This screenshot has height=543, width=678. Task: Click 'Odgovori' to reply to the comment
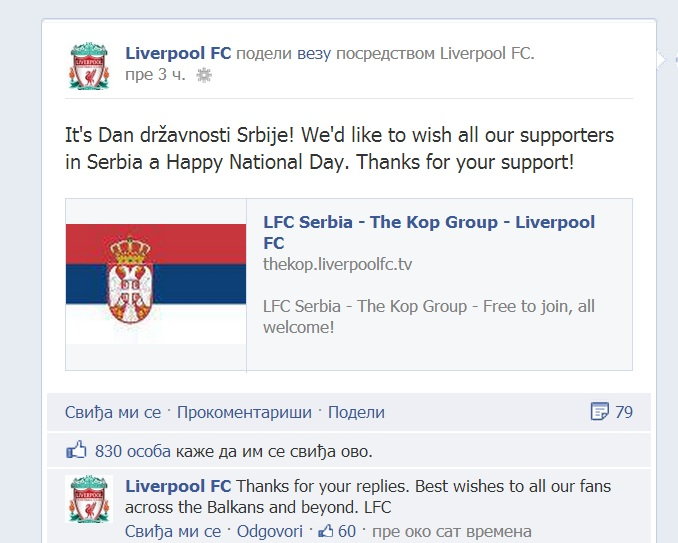tap(265, 531)
